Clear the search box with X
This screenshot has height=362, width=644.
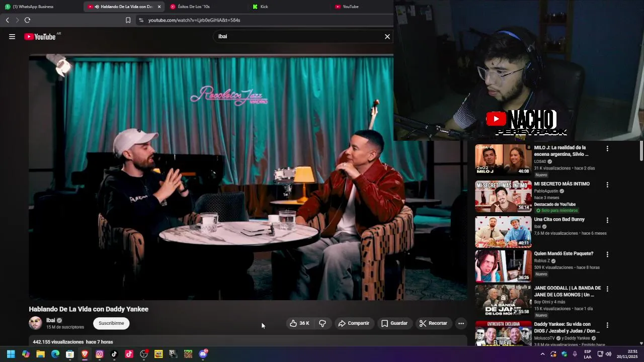pos(387,37)
